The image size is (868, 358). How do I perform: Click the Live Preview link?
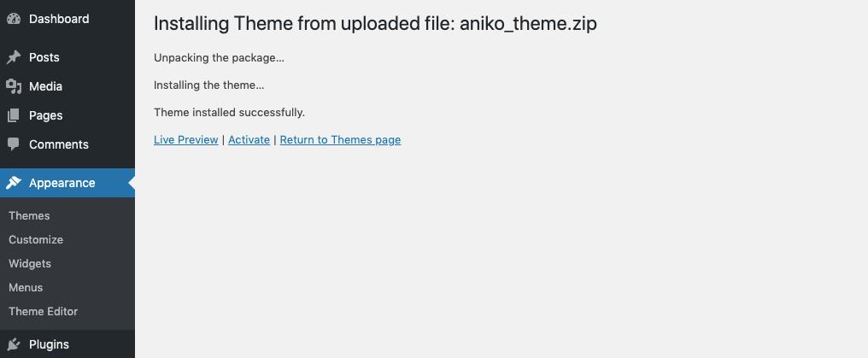click(x=185, y=140)
